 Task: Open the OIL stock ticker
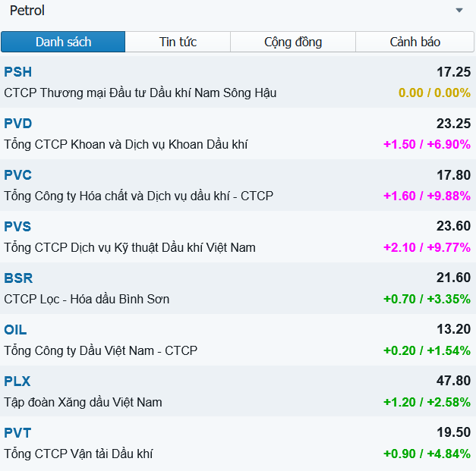click(x=15, y=330)
